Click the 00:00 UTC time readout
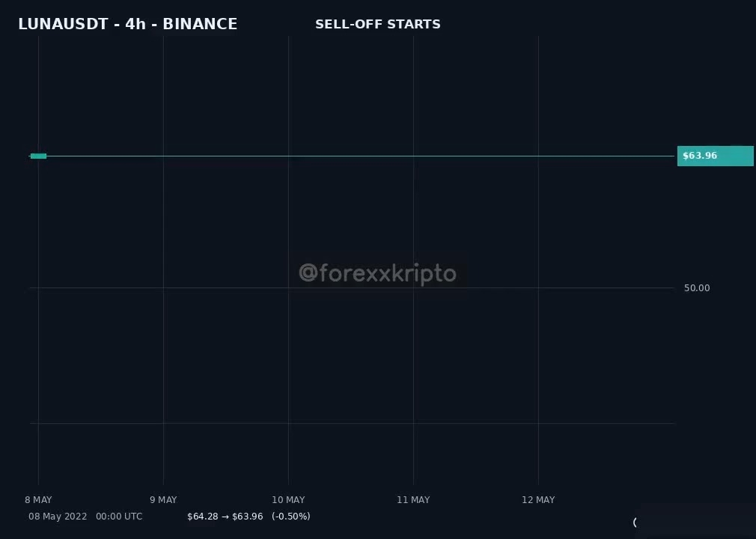The image size is (756, 539). pyautogui.click(x=119, y=517)
